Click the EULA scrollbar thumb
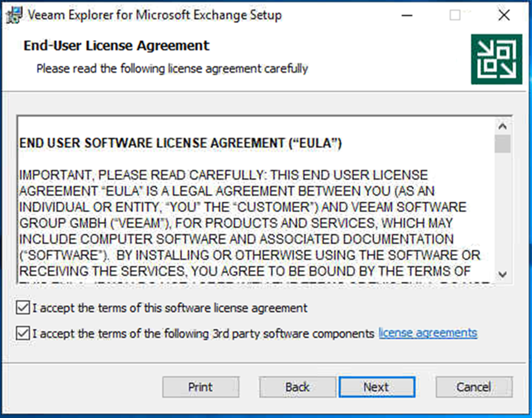 (503, 144)
